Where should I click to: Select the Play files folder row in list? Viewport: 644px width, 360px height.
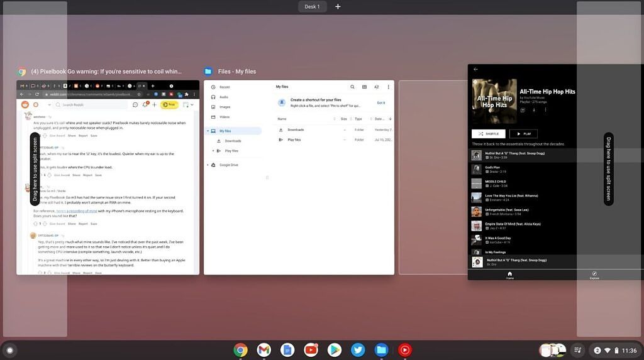click(x=335, y=140)
